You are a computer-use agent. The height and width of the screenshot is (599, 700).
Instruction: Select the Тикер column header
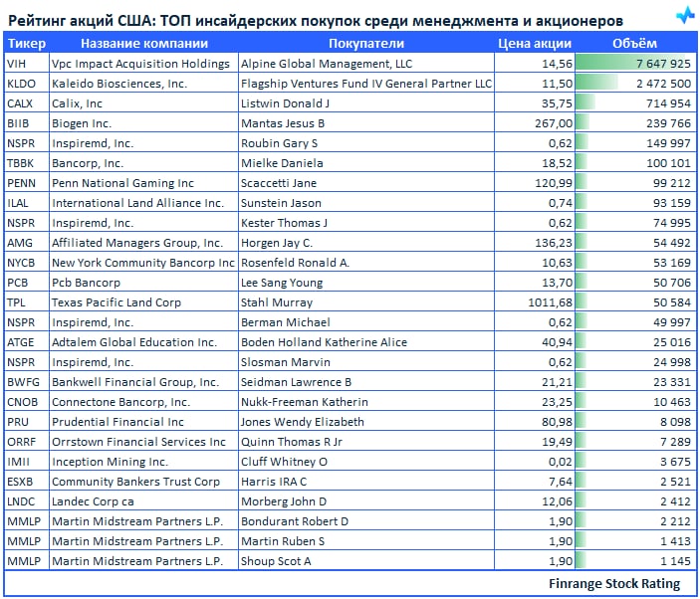coord(27,43)
